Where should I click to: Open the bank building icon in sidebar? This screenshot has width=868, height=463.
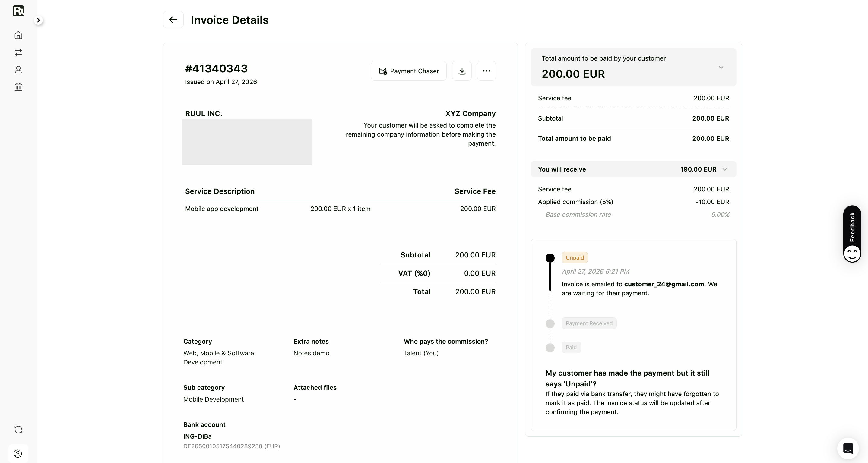coord(18,87)
